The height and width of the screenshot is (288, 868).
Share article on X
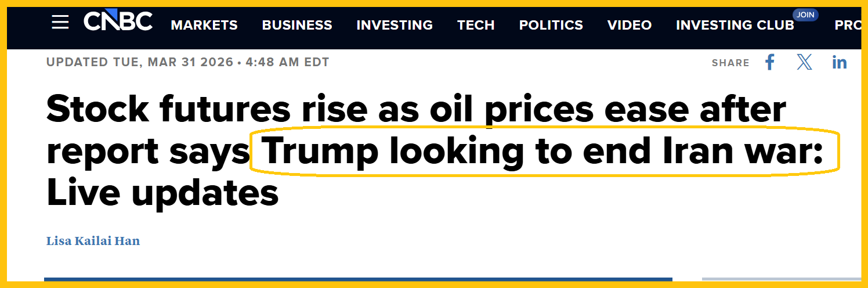(x=804, y=62)
